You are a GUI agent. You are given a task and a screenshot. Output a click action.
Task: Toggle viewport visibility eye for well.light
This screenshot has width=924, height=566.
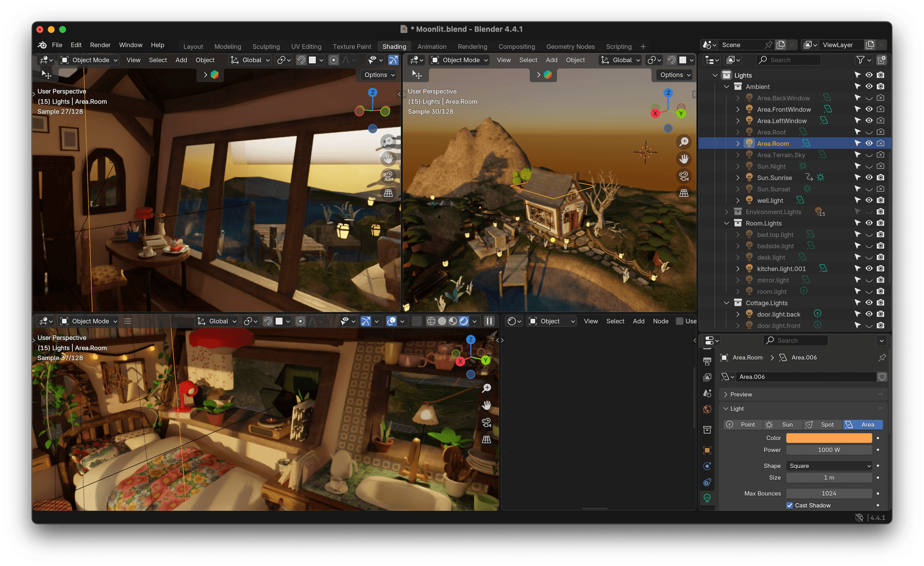click(869, 200)
